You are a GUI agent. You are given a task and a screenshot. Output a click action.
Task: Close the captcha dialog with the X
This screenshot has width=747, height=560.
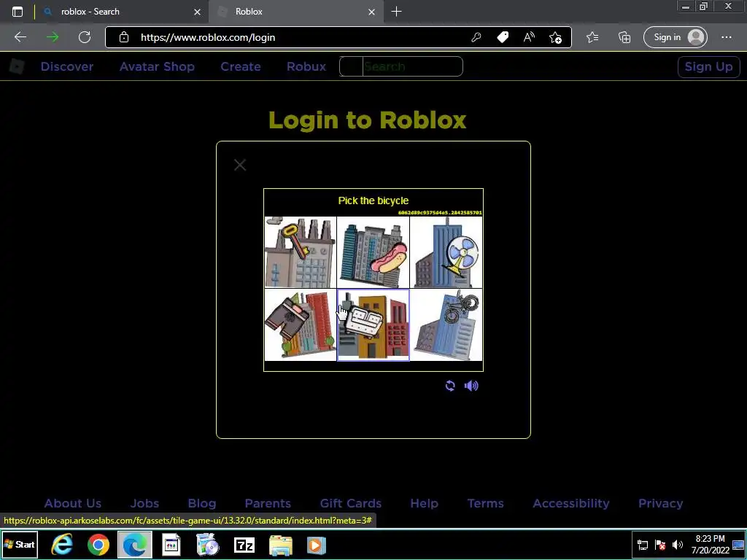click(240, 165)
